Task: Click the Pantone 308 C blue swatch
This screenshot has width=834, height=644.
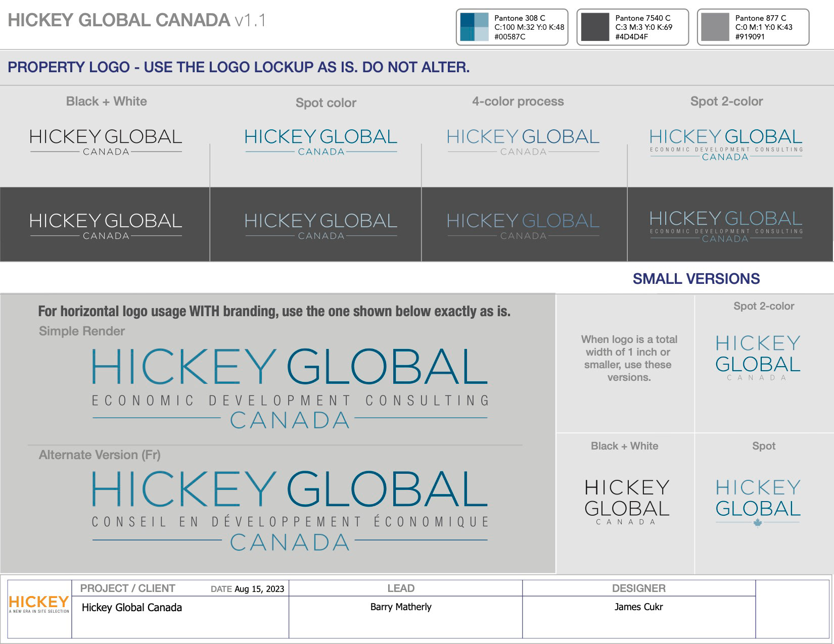Action: pyautogui.click(x=474, y=27)
